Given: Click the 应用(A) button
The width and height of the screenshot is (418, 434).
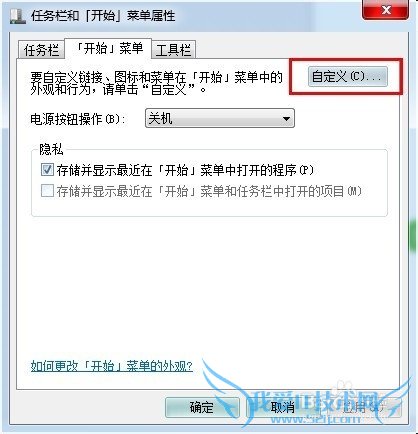Looking at the screenshot, I should coord(364,407).
